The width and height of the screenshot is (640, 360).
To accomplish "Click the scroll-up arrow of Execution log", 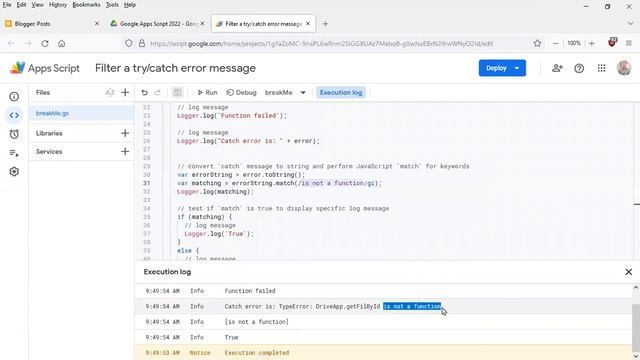I will coord(636,288).
